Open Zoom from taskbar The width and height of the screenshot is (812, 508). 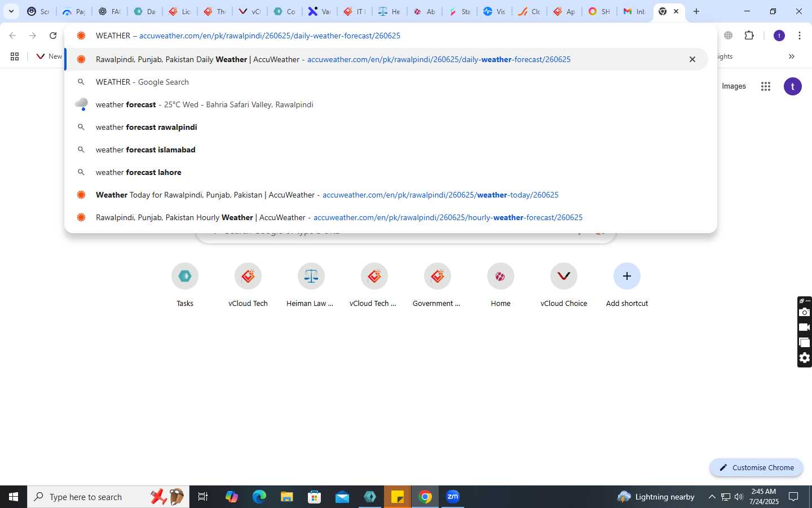[x=453, y=497]
